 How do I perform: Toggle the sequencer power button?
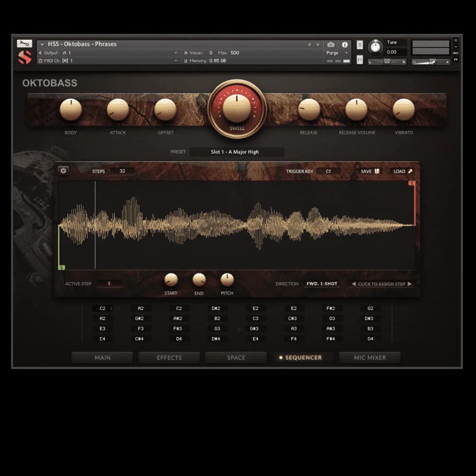coord(63,171)
